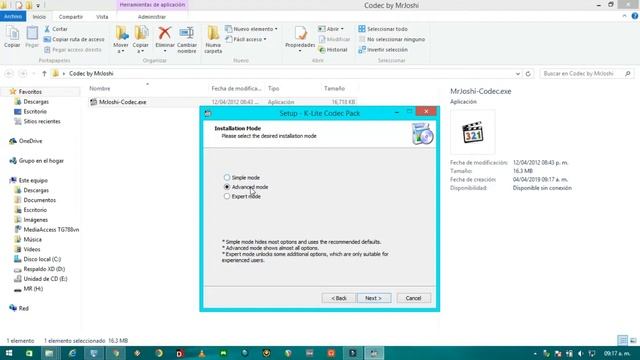Open Grupo en el hogar
640x360 pixels.
(41, 161)
